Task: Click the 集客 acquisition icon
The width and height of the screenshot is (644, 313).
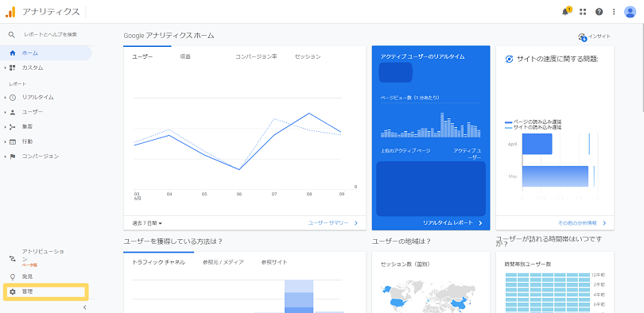Action: 12,127
